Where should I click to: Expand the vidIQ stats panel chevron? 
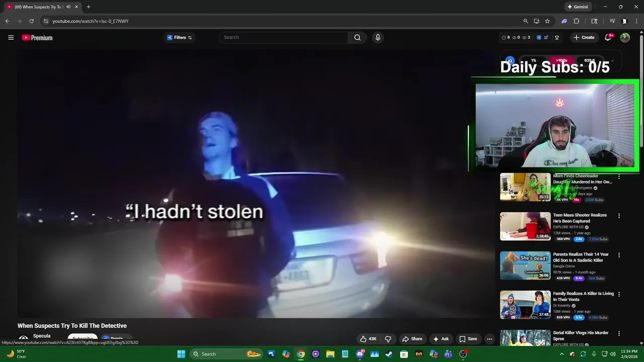click(x=612, y=60)
